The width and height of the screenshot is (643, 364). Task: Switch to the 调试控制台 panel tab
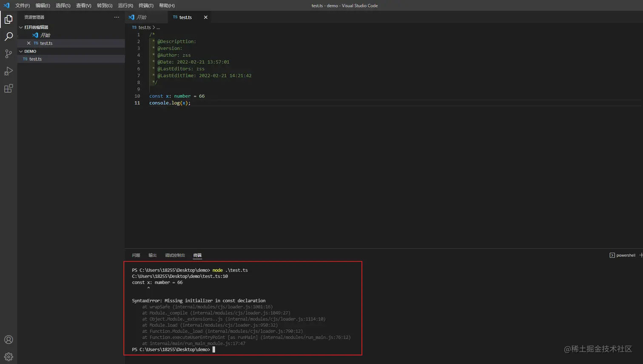175,255
